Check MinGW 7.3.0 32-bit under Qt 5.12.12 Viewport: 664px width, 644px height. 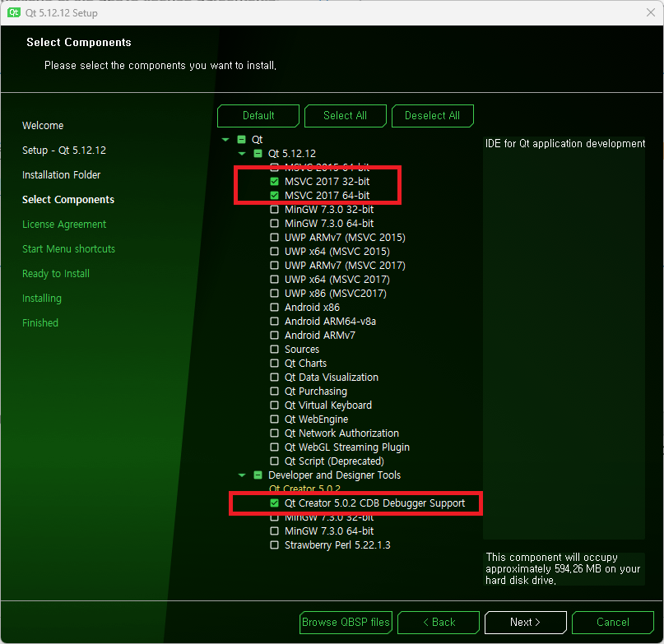[275, 209]
